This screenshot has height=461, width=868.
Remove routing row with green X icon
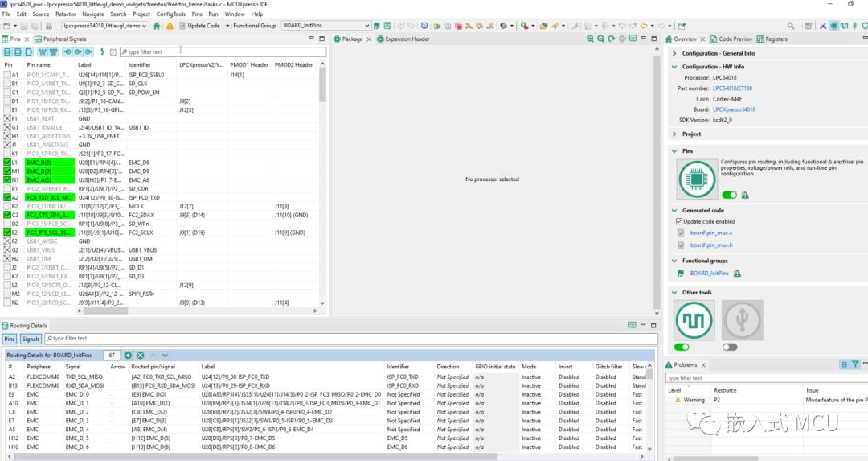click(x=140, y=355)
